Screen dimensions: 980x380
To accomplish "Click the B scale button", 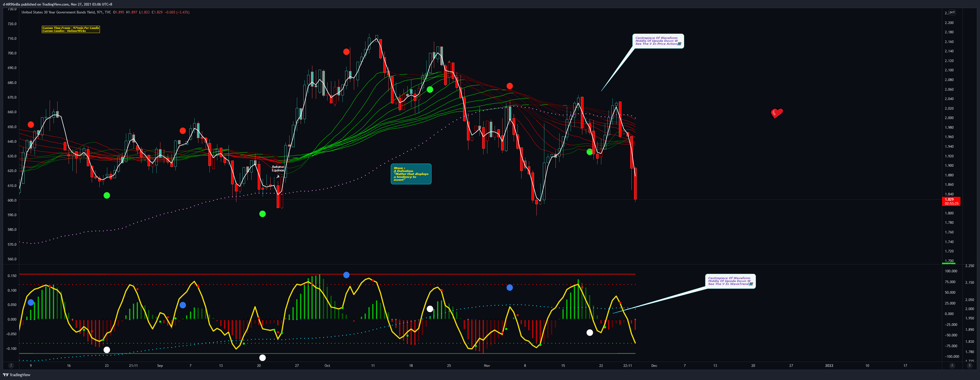I will pyautogui.click(x=969, y=366).
